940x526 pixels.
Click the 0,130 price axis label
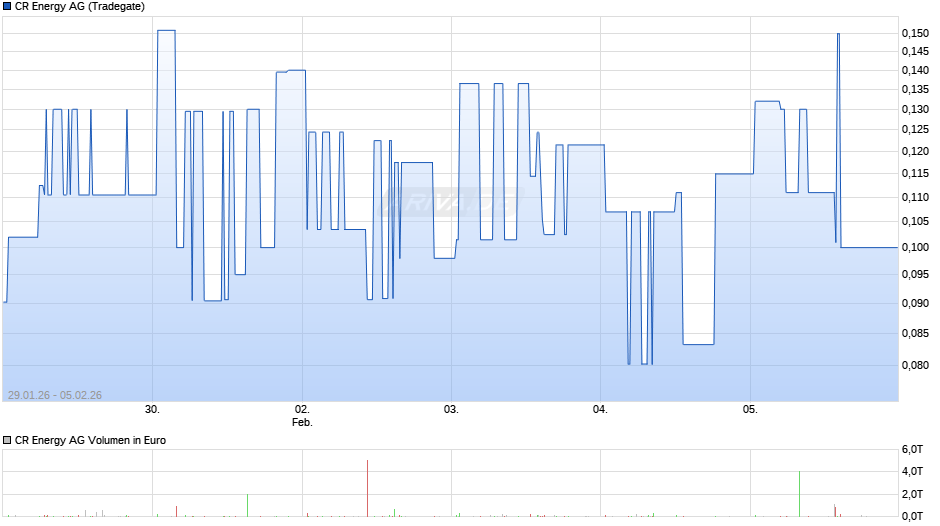915,110
